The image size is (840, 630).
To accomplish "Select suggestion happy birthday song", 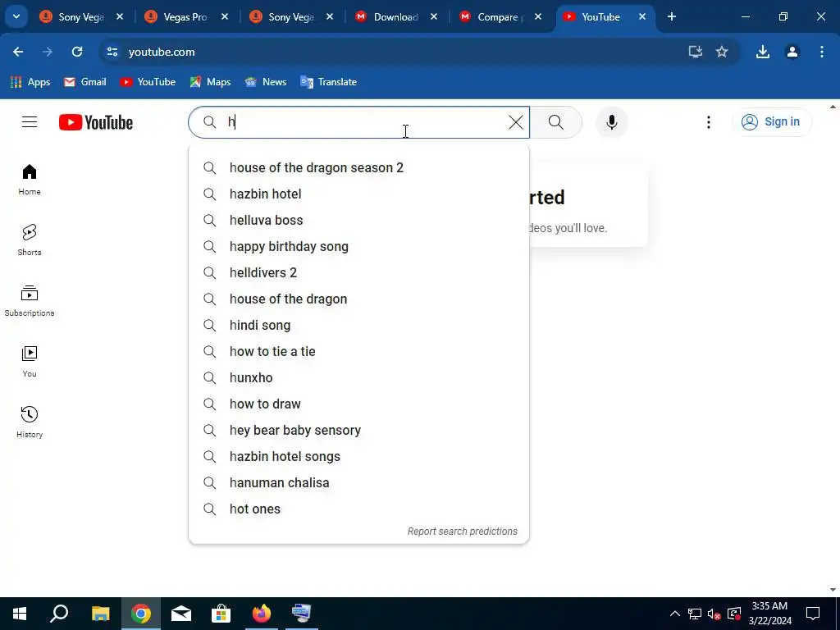I will coord(358,246).
